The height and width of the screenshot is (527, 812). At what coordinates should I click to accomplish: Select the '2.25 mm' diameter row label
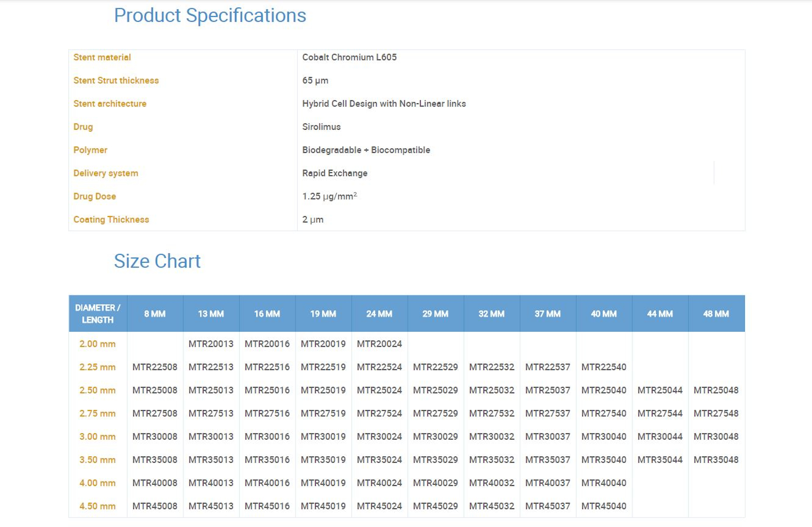coord(98,367)
